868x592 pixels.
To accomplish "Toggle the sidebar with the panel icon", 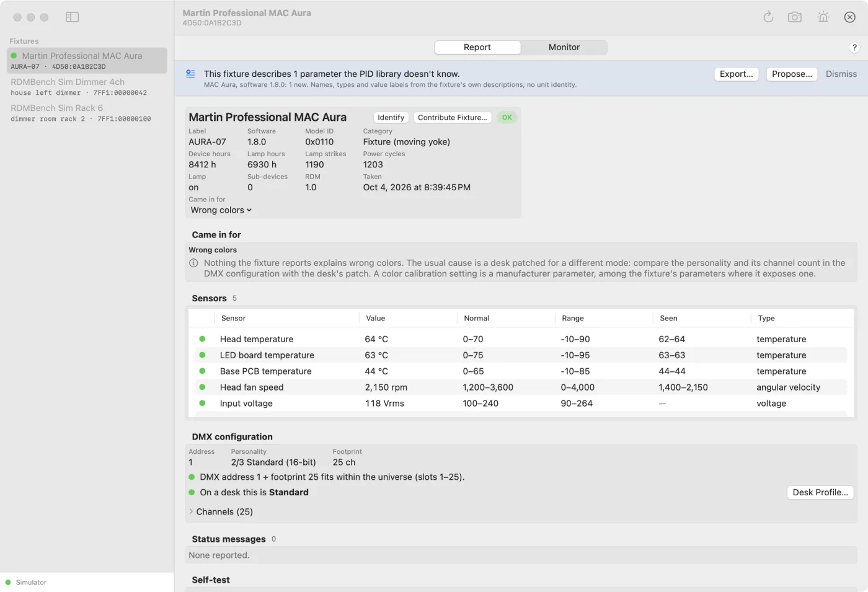I will coord(73,17).
